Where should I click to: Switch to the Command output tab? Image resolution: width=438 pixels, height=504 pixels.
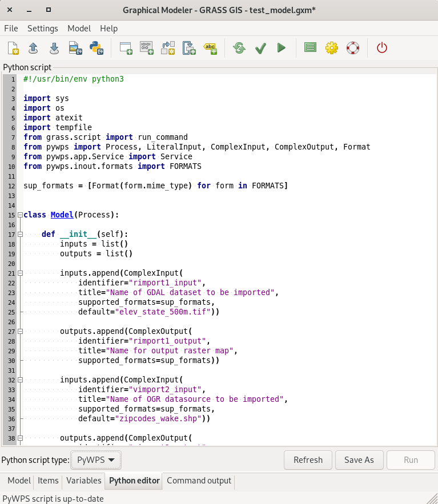(199, 481)
